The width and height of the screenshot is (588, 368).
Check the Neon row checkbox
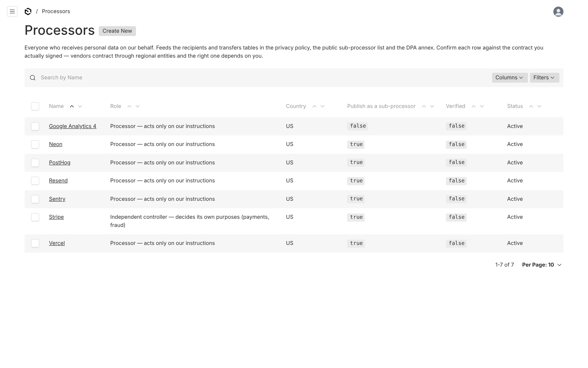click(35, 144)
